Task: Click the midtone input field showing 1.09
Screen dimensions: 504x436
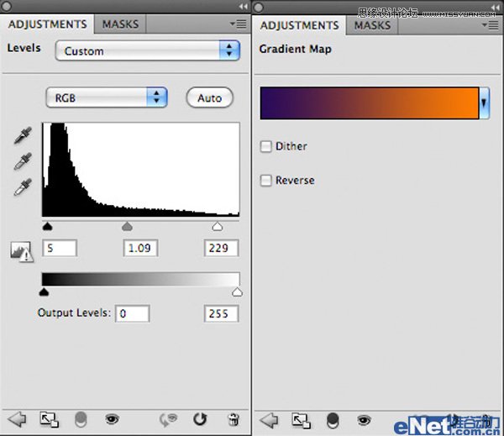Action: (x=140, y=248)
